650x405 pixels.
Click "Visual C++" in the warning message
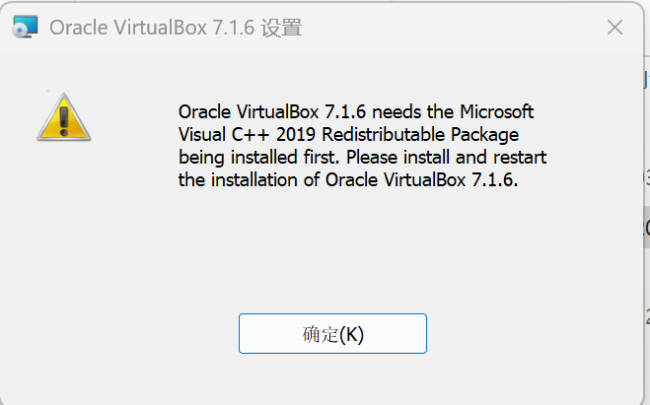click(x=220, y=134)
